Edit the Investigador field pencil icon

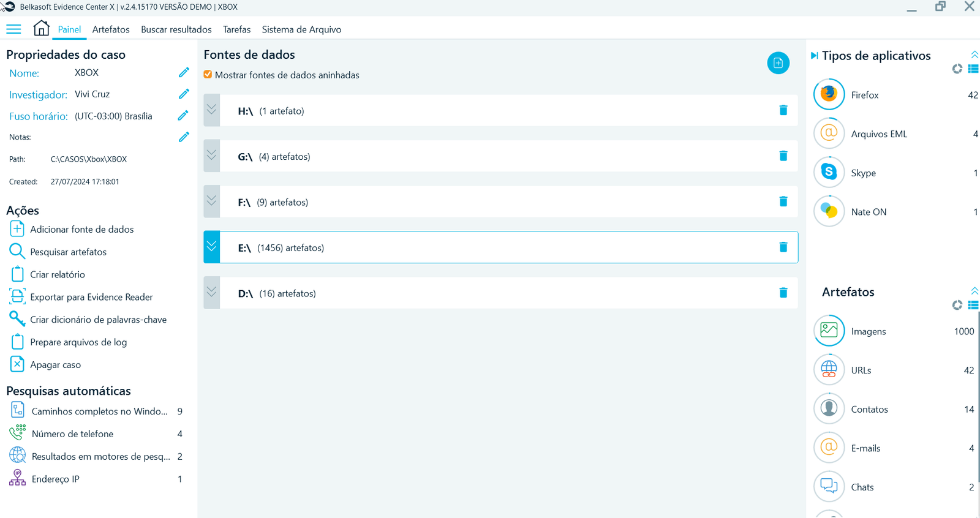coord(184,94)
